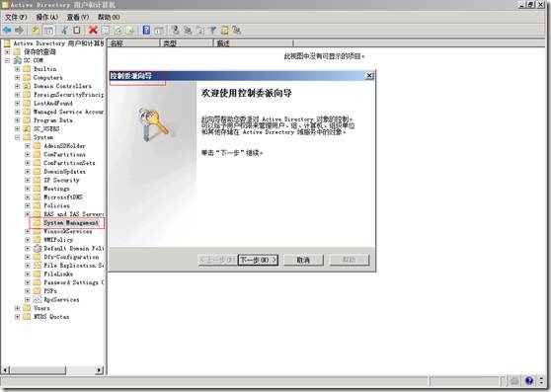
Task: Expand the Users folder
Action: pos(17,308)
